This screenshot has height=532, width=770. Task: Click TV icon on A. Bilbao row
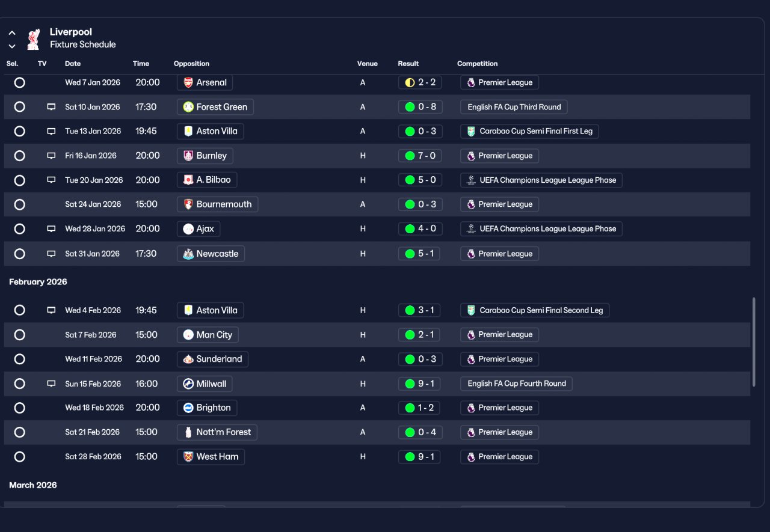coord(51,180)
